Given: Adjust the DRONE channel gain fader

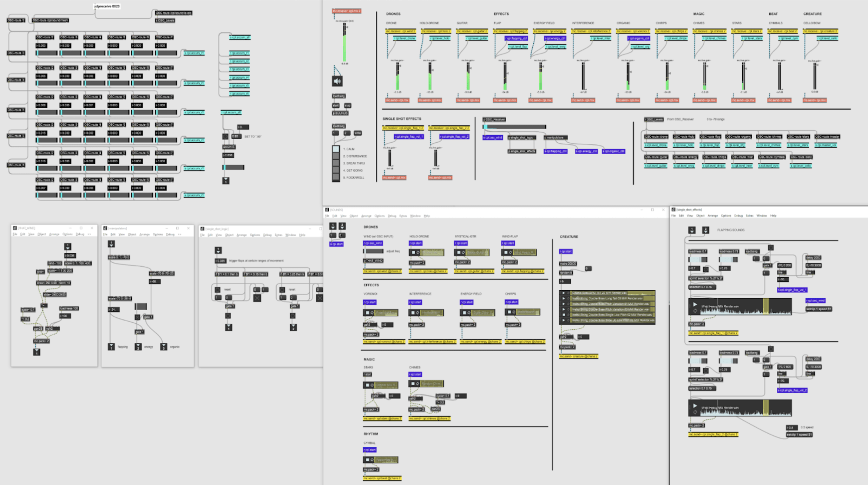Looking at the screenshot, I should tap(397, 76).
